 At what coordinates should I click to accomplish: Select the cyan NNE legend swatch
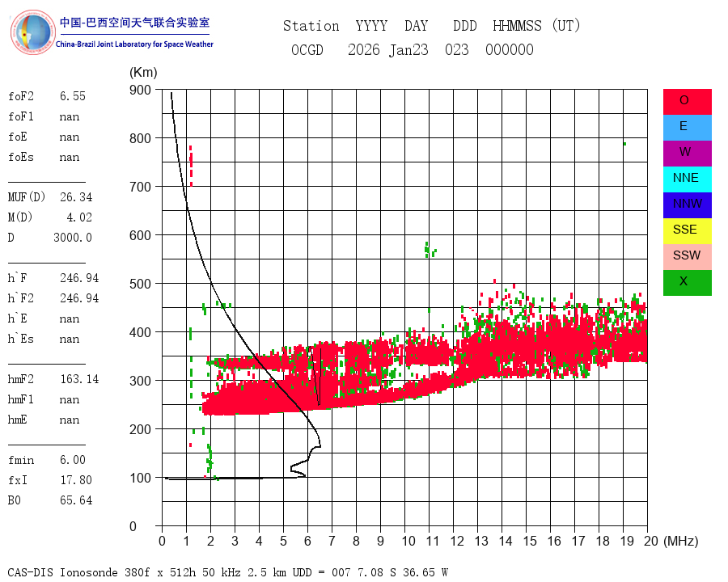pyautogui.click(x=687, y=179)
